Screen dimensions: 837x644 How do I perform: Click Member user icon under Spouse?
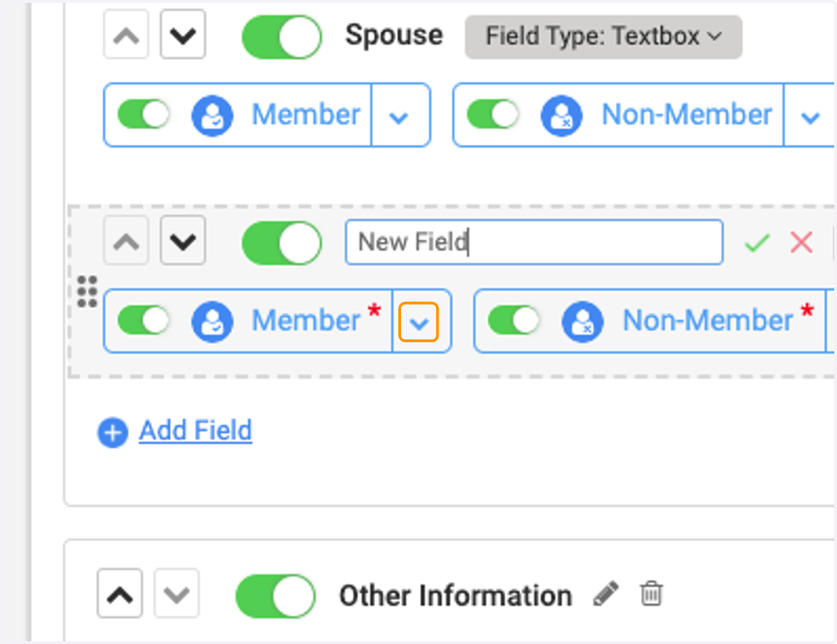[x=212, y=115]
